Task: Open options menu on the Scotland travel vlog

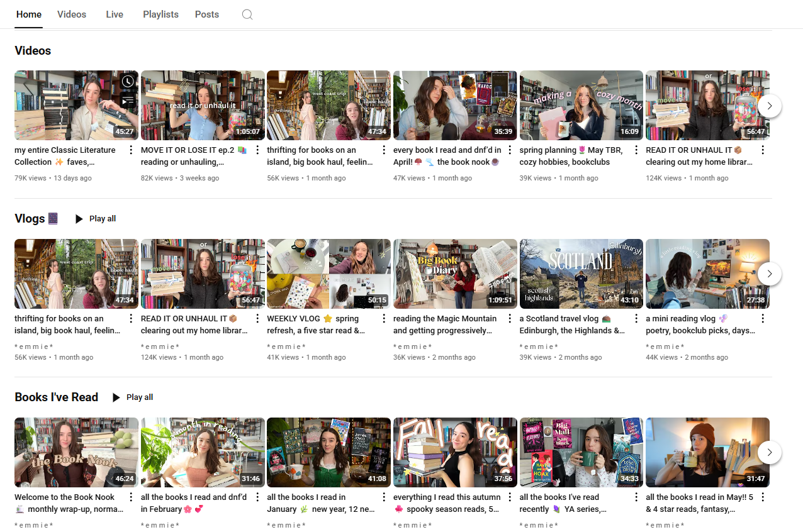Action: tap(636, 318)
